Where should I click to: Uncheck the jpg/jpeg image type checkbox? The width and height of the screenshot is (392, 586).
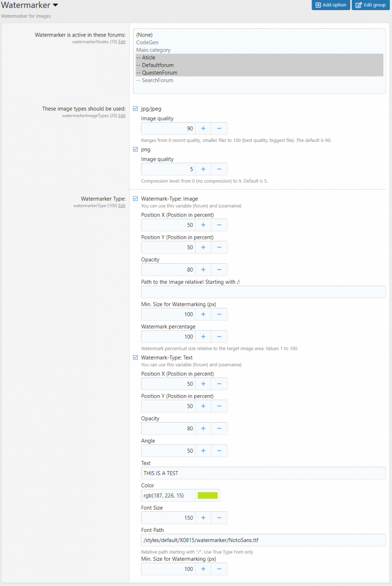point(135,109)
